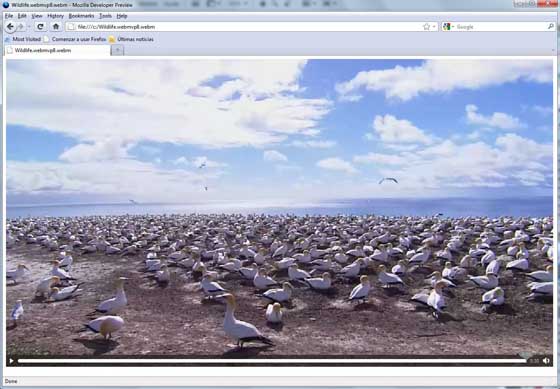Screen dimensions: 560x389
Task: Close the Firefox window
Action: pos(548,4)
